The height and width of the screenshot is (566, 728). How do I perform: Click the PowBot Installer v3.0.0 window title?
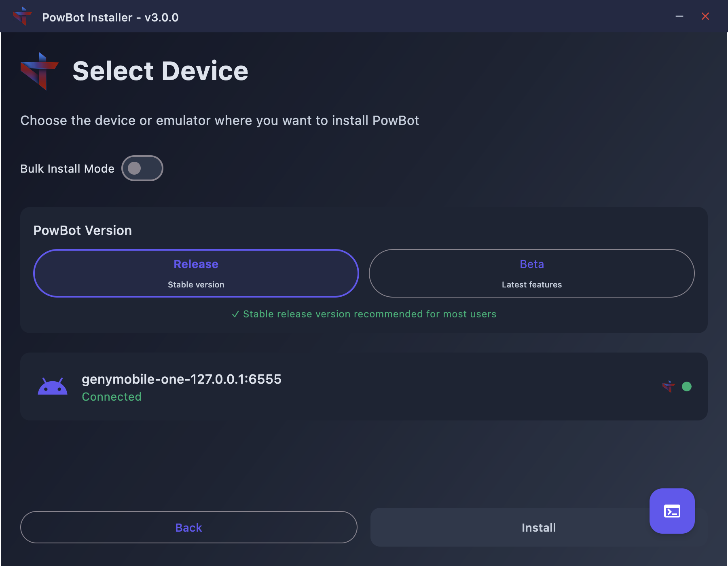[x=110, y=17]
